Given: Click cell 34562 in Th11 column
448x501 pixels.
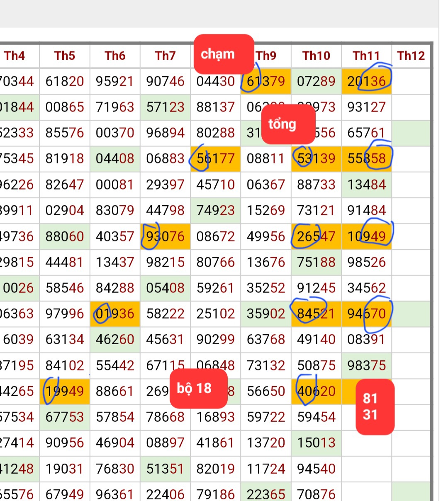Looking at the screenshot, I should pos(366,288).
